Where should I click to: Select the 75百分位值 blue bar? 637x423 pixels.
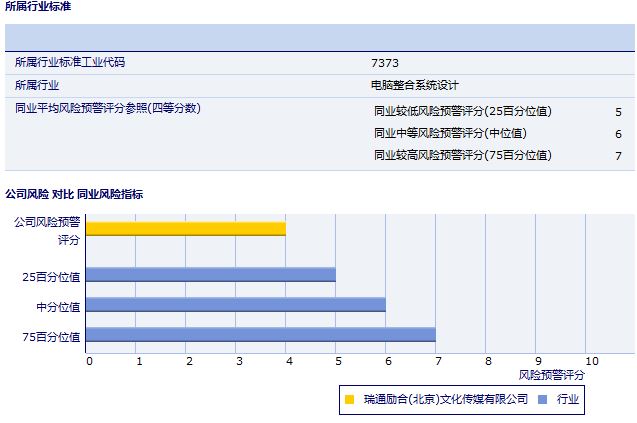click(261, 335)
